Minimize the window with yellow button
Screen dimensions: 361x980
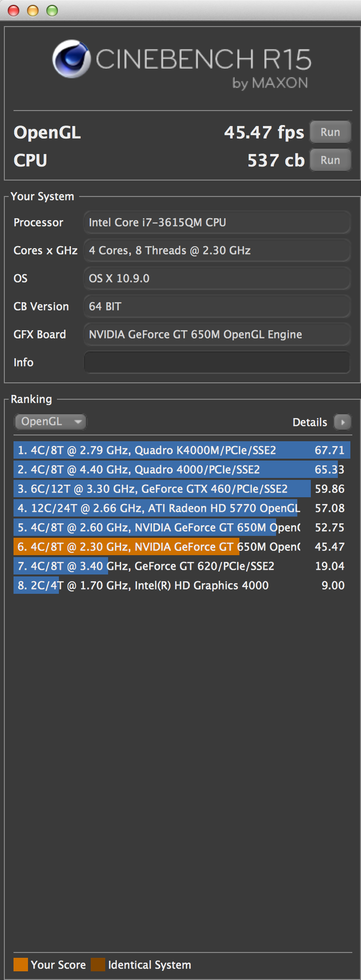pyautogui.click(x=32, y=10)
